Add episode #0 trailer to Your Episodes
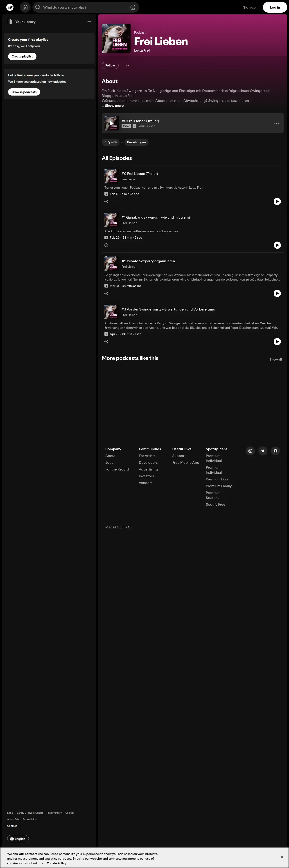Viewport: 289px width, 868px height. tap(106, 201)
